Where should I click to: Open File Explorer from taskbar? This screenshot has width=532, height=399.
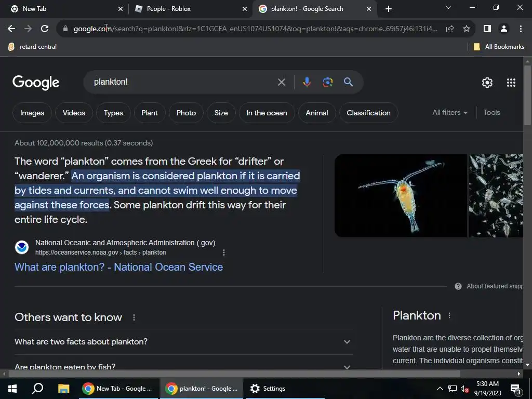pos(63,389)
